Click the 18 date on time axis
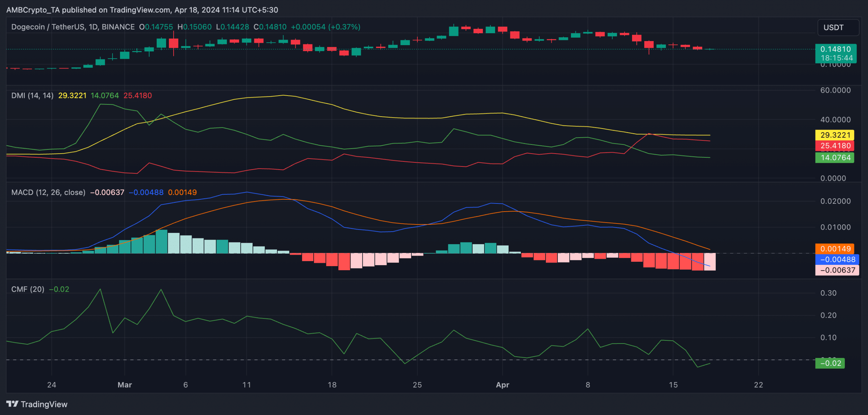Screen dimensions: 868x415 pyautogui.click(x=332, y=385)
